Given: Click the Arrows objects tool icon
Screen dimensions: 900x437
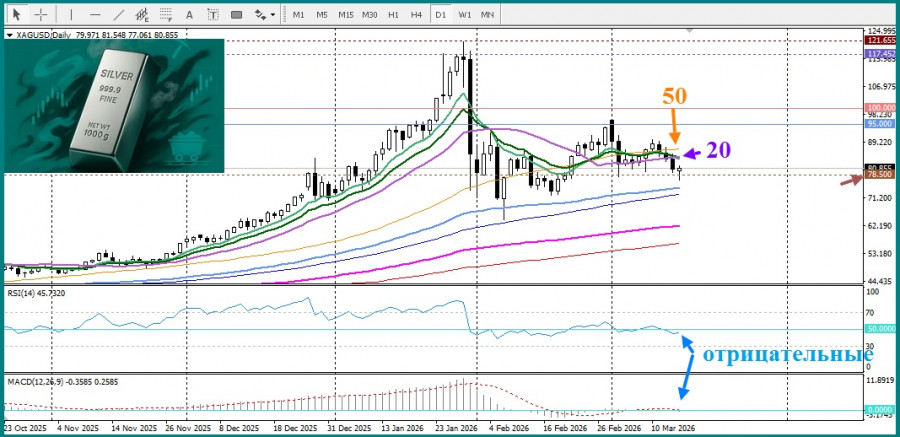Looking at the screenshot, I should 260,14.
